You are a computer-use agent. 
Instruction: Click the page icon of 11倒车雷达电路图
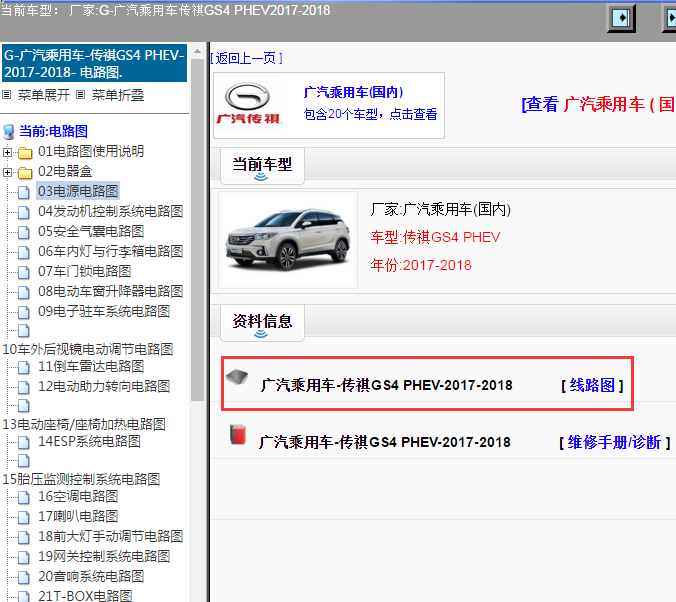tap(24, 367)
